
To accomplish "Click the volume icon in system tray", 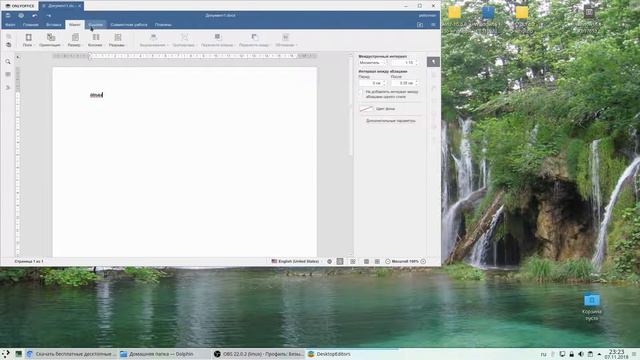I will click(x=581, y=354).
